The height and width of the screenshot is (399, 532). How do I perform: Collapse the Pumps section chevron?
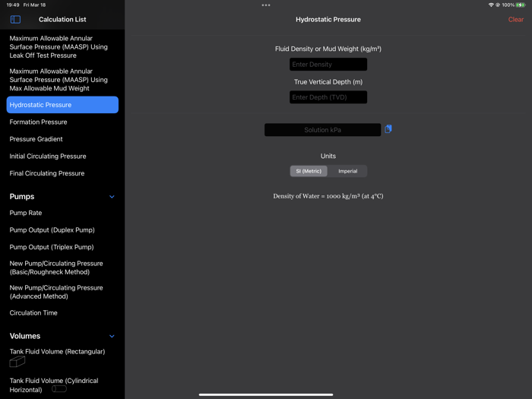[x=112, y=197]
